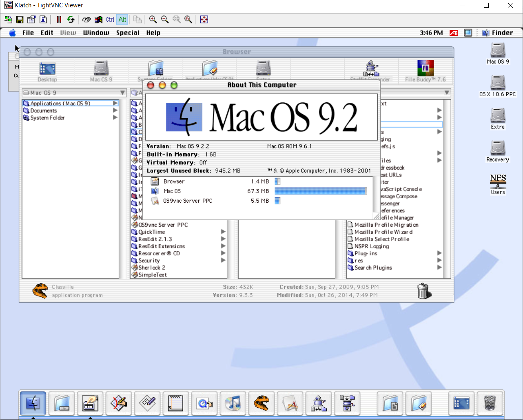This screenshot has width=523, height=420.
Task: Open the Finder application menu
Action: [497, 33]
